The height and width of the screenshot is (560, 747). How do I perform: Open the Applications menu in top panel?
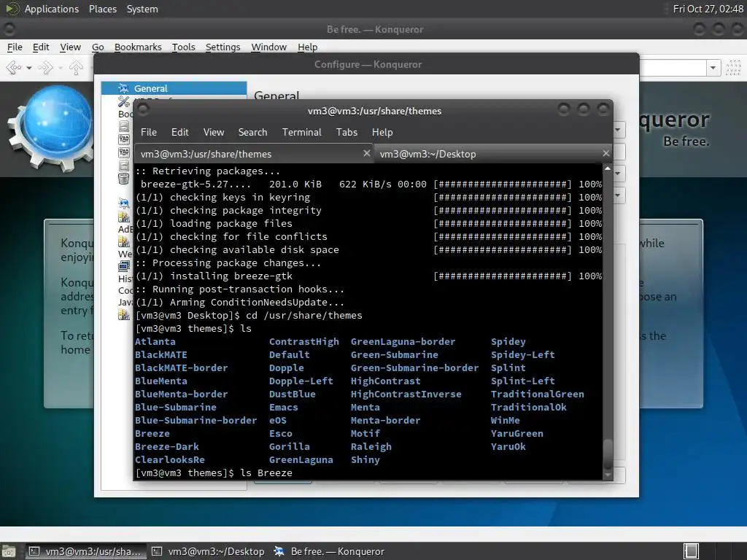[52, 9]
